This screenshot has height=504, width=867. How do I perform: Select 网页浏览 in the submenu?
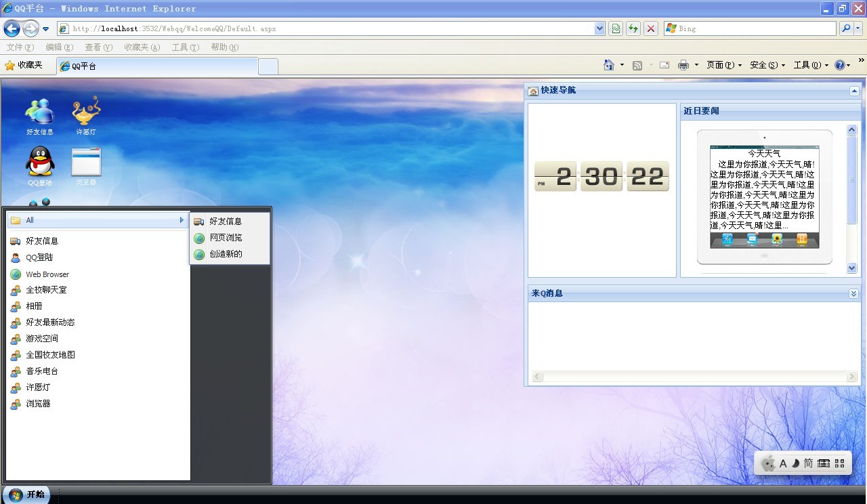click(x=230, y=238)
